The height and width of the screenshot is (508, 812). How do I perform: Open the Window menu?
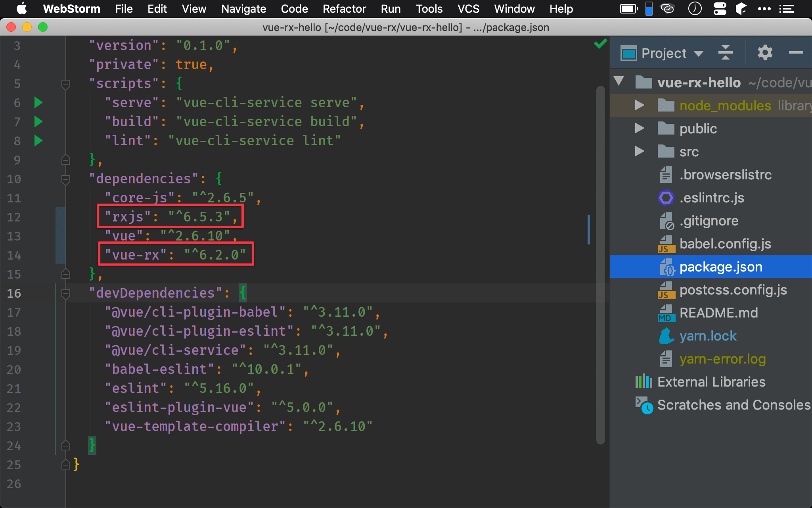[514, 8]
